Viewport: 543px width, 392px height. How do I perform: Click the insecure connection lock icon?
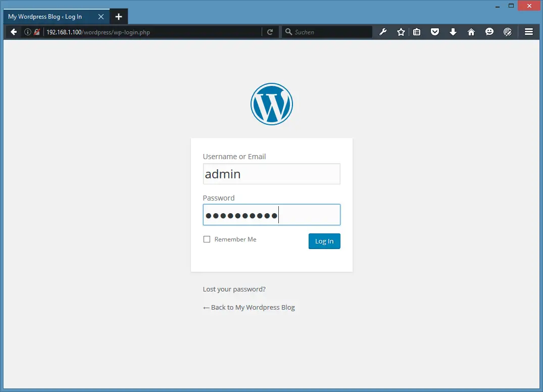[x=37, y=32]
